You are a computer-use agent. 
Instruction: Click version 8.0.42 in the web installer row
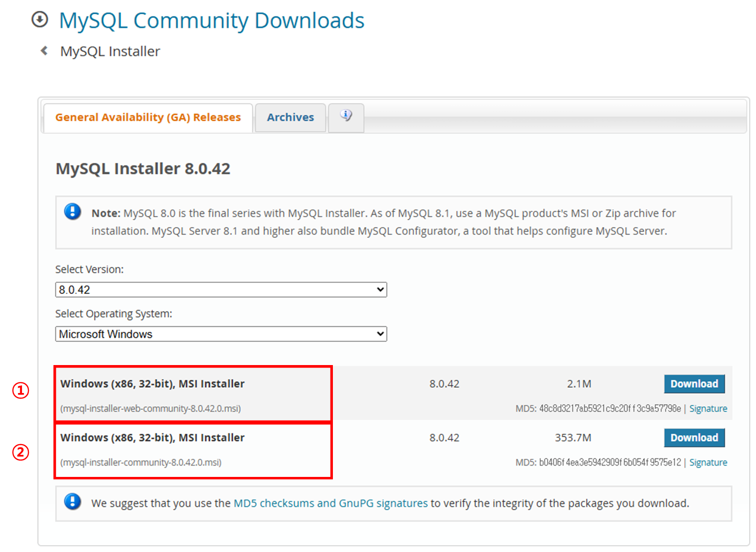click(444, 384)
